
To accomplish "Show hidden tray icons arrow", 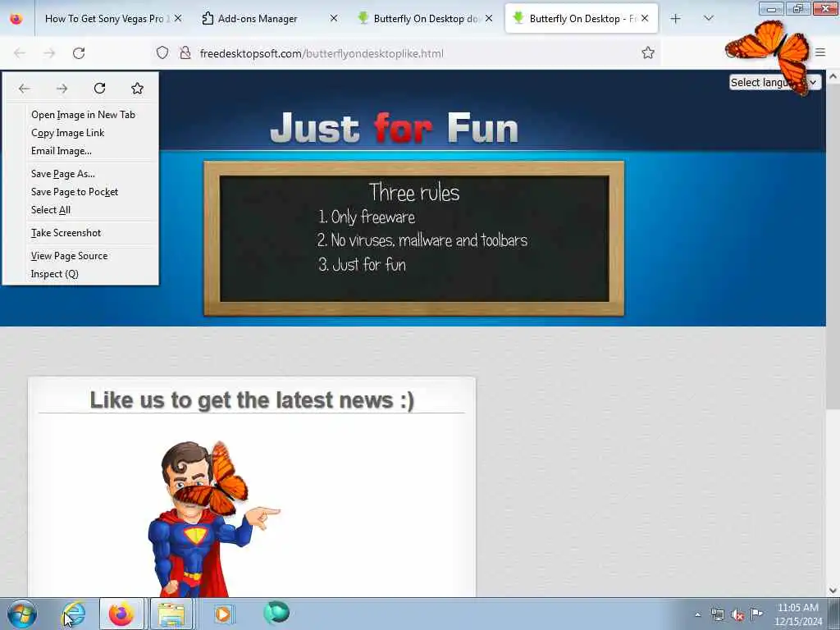I will click(x=697, y=614).
